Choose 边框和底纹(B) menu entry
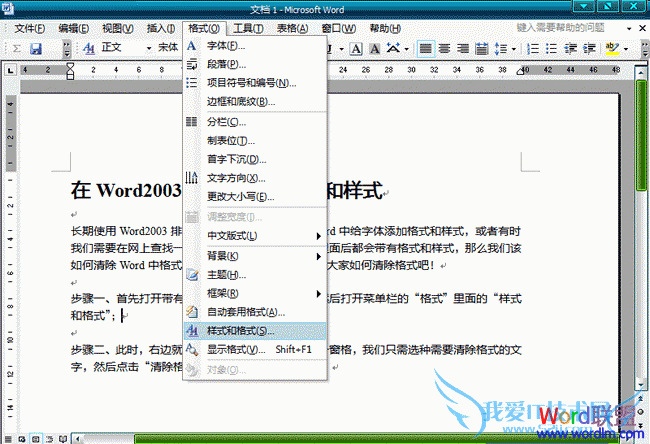This screenshot has height=444, width=650. point(255,102)
